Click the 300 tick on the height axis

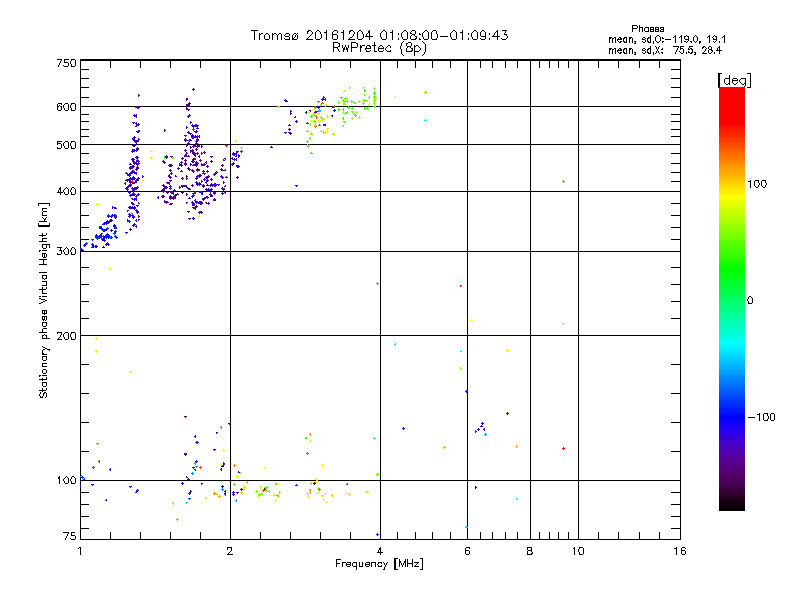point(66,251)
